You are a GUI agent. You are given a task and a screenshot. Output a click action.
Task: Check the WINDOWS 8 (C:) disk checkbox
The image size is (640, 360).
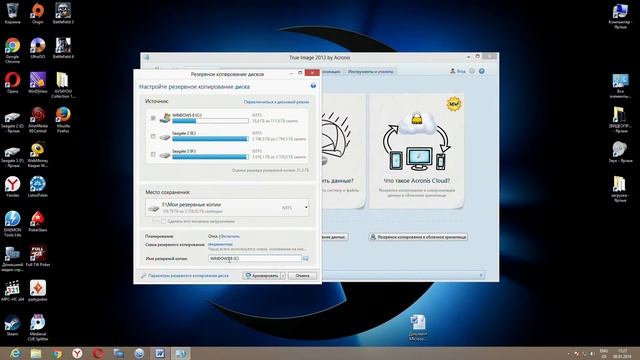point(153,118)
